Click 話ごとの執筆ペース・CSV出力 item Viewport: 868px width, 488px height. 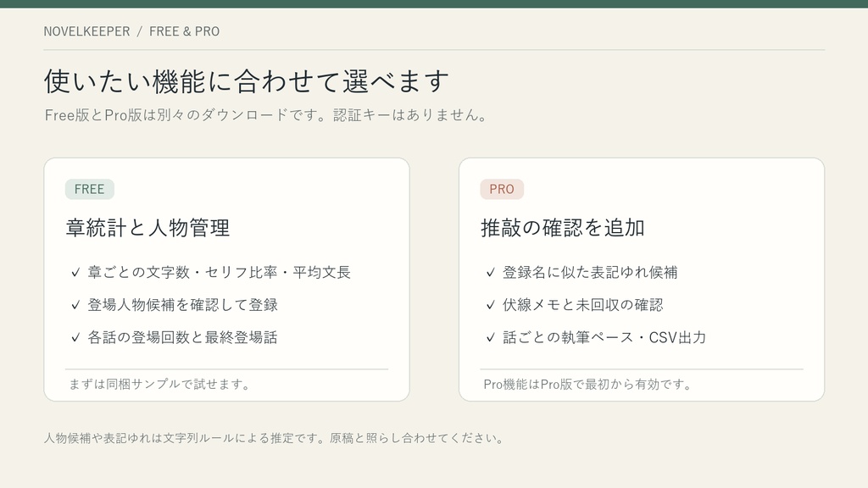pyautogui.click(x=604, y=337)
